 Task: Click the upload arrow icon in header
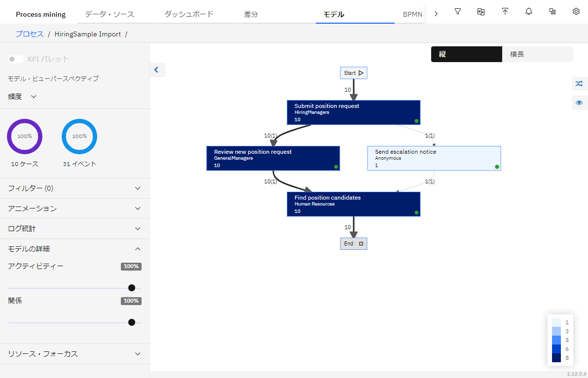click(505, 12)
